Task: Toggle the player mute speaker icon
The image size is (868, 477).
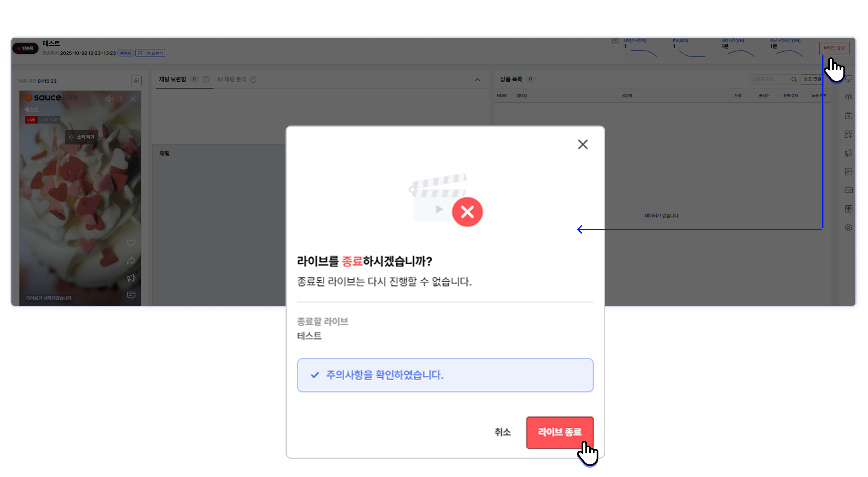Action: tap(108, 99)
